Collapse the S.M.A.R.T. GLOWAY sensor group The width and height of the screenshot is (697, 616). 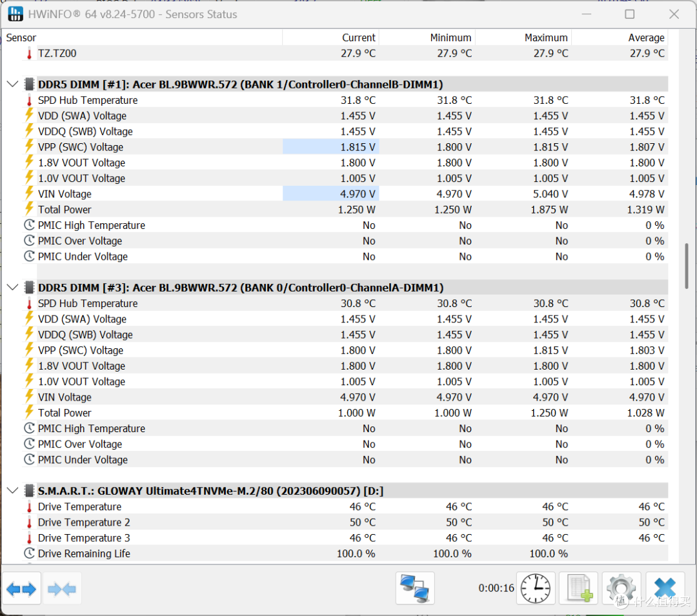point(13,491)
